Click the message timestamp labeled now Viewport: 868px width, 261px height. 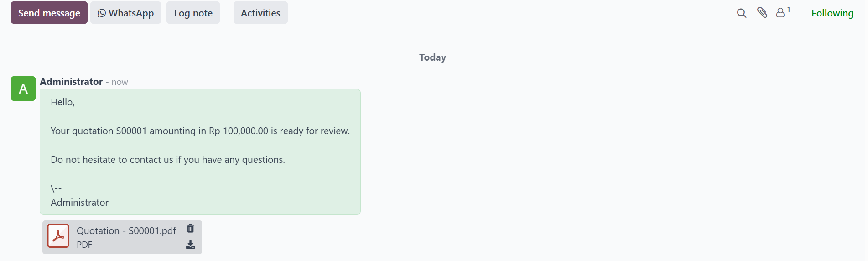pyautogui.click(x=120, y=82)
